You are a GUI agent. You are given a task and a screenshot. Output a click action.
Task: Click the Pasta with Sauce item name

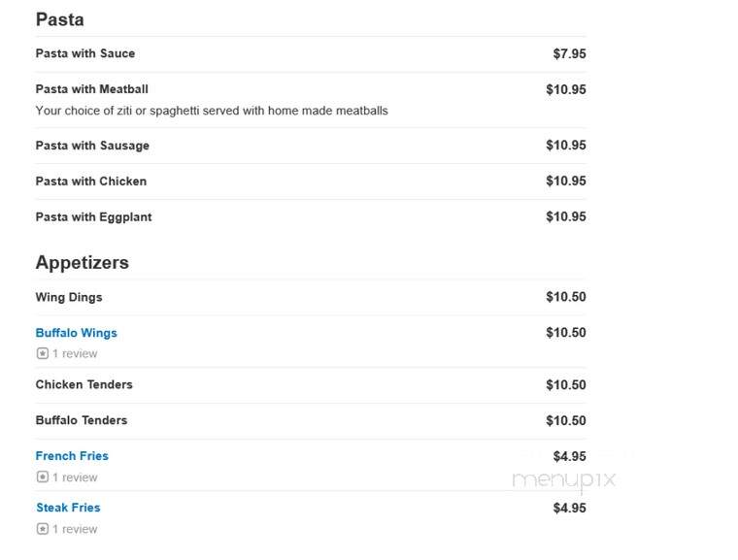pyautogui.click(x=85, y=53)
